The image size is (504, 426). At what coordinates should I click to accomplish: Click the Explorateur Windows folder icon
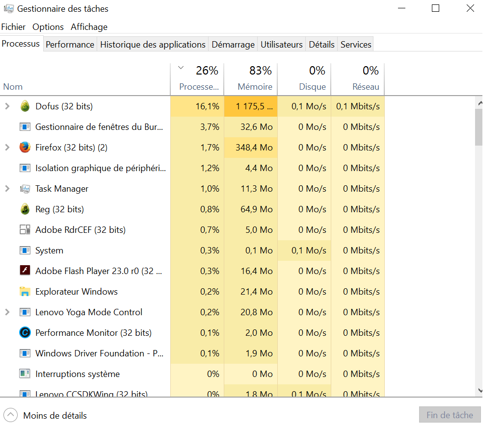click(x=25, y=292)
